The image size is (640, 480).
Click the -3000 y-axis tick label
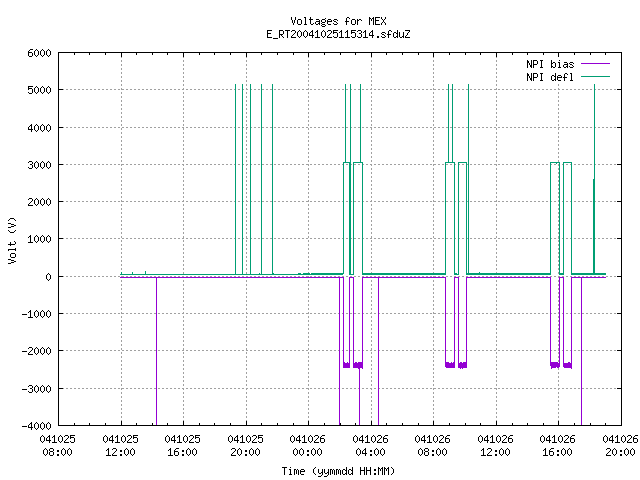pyautogui.click(x=37, y=389)
